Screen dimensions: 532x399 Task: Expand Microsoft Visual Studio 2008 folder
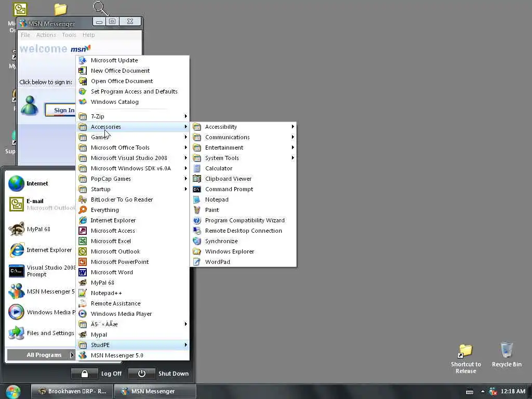click(x=132, y=158)
